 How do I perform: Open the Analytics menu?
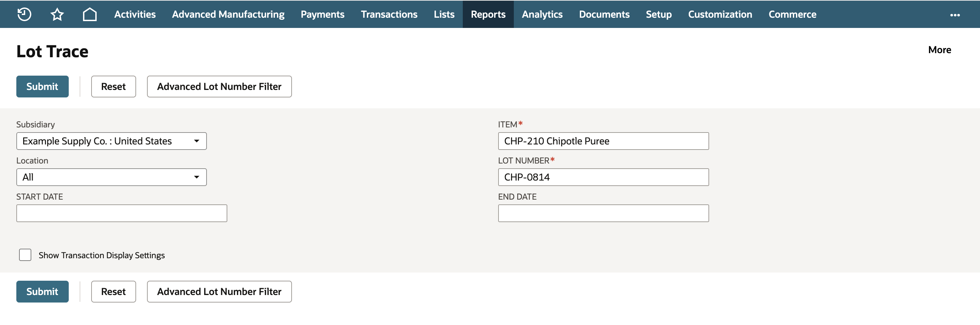coord(542,14)
